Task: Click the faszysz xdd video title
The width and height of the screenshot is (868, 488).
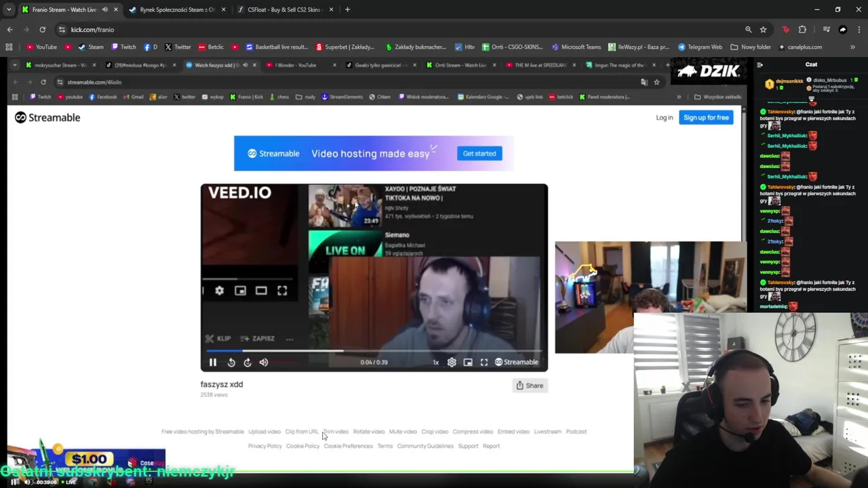Action: tap(222, 384)
